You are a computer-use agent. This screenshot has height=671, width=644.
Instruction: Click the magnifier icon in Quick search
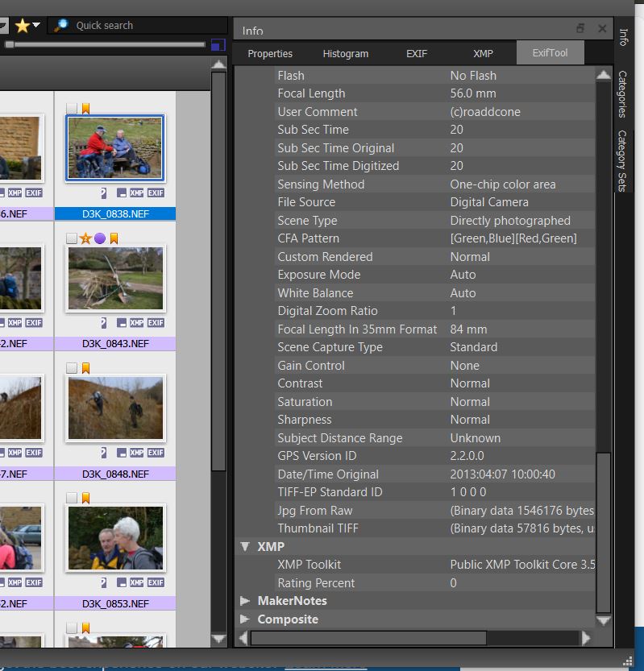click(61, 26)
